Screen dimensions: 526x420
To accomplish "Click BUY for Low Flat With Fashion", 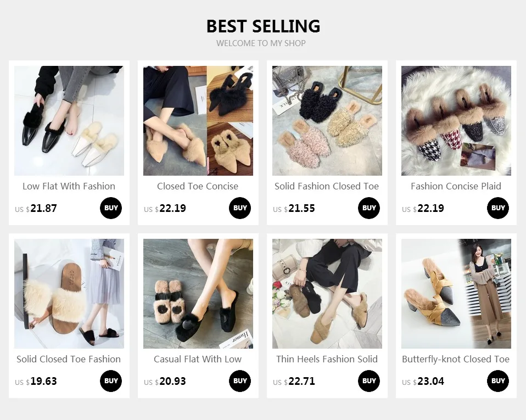I will (111, 208).
